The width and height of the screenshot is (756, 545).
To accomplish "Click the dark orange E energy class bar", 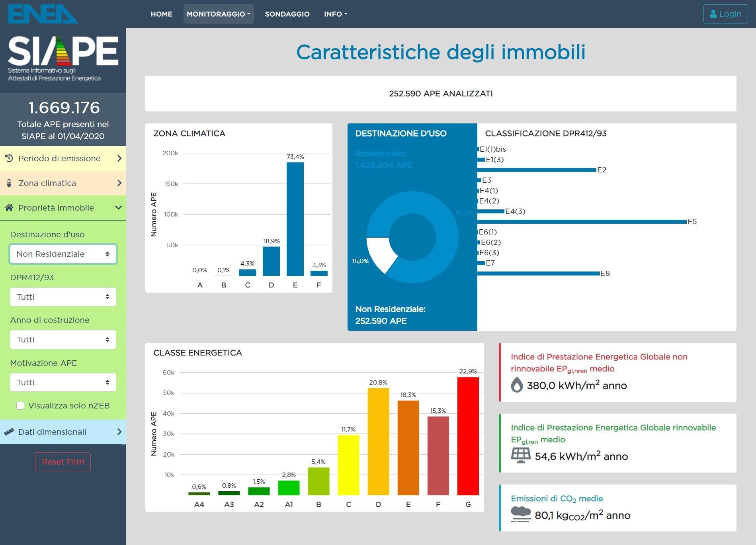I will [x=408, y=448].
